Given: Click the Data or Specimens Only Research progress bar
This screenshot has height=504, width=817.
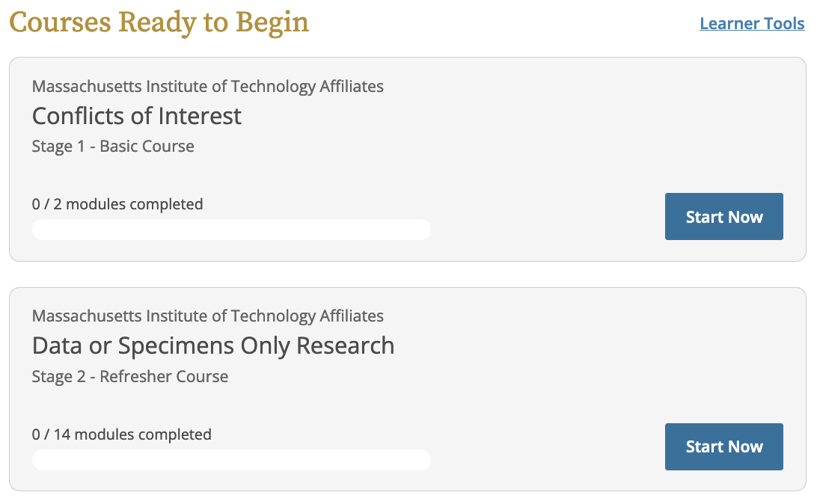Looking at the screenshot, I should (231, 460).
